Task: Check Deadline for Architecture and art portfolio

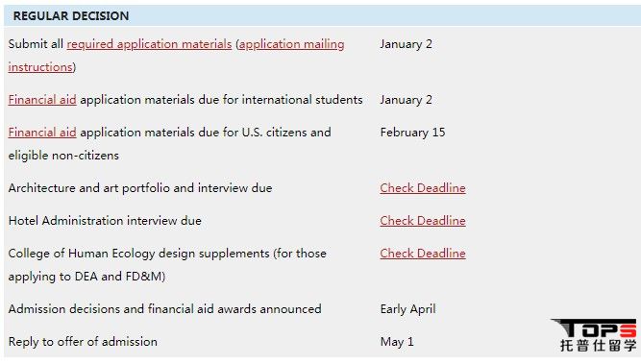Action: tap(423, 188)
